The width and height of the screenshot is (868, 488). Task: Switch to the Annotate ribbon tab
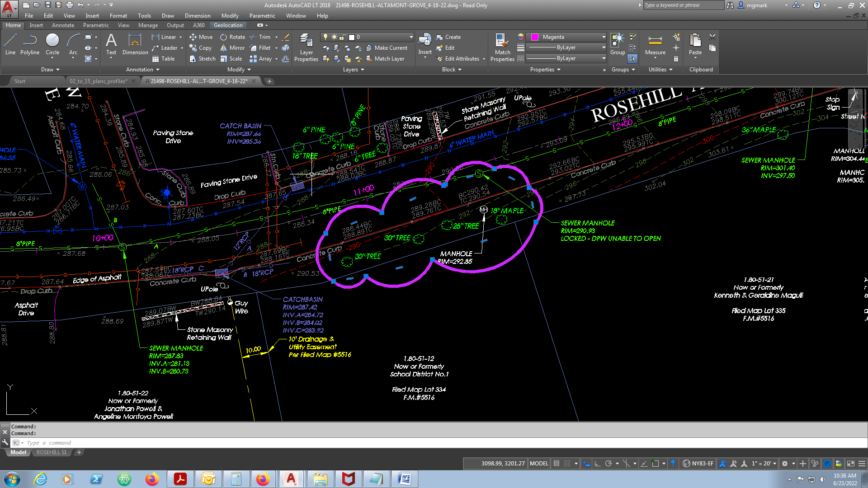[x=63, y=25]
